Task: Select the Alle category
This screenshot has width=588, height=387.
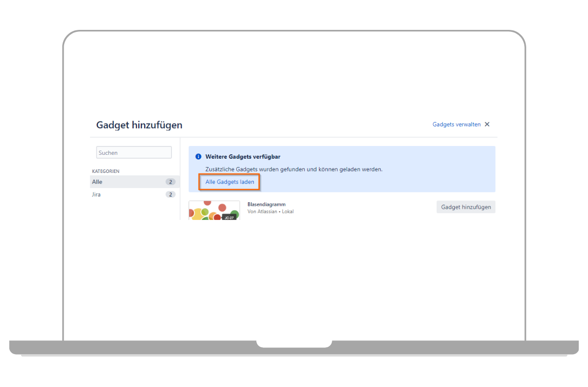Action: coord(98,182)
